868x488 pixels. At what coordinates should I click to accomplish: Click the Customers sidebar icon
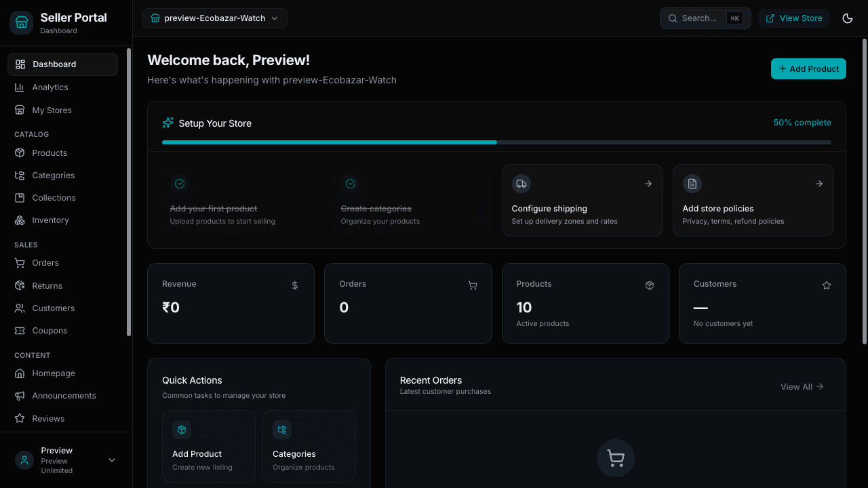pyautogui.click(x=20, y=308)
